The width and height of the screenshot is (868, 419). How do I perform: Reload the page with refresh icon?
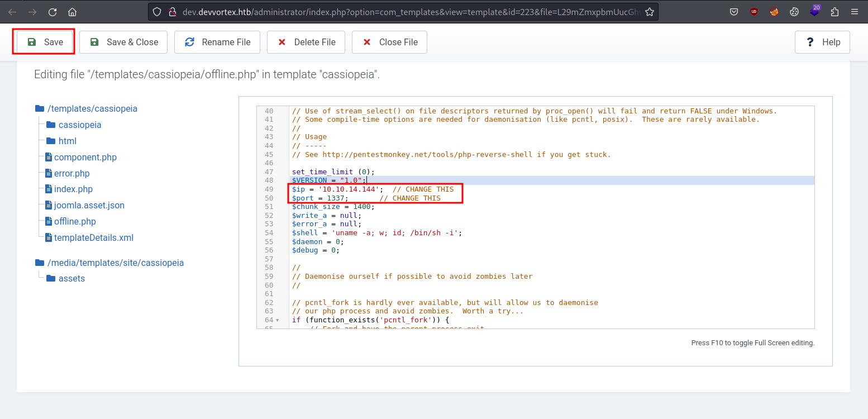tap(53, 12)
